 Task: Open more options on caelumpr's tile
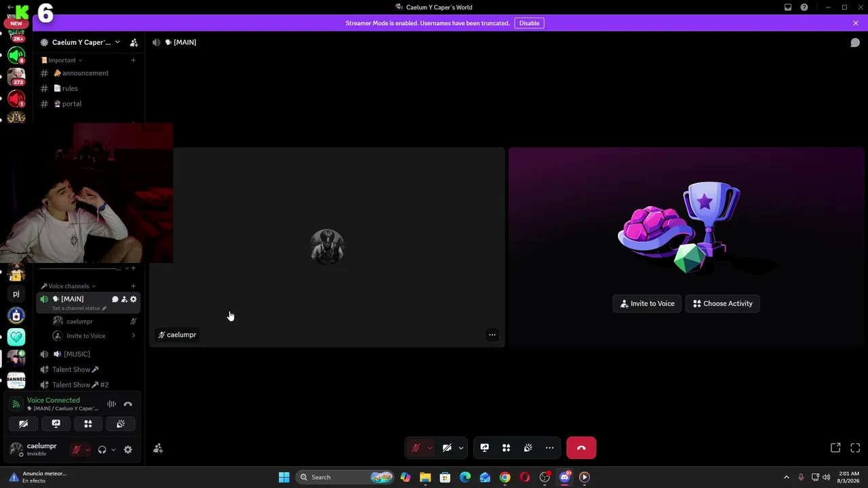492,335
